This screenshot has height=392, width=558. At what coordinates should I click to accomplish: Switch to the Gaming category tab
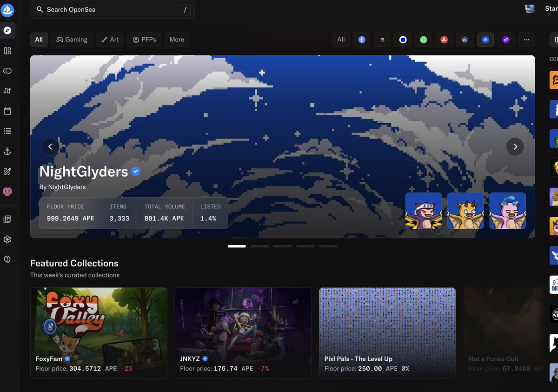[72, 40]
